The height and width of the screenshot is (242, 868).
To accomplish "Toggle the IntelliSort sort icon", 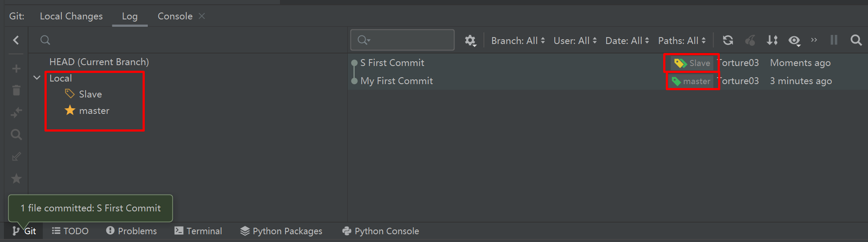I will click(x=772, y=40).
